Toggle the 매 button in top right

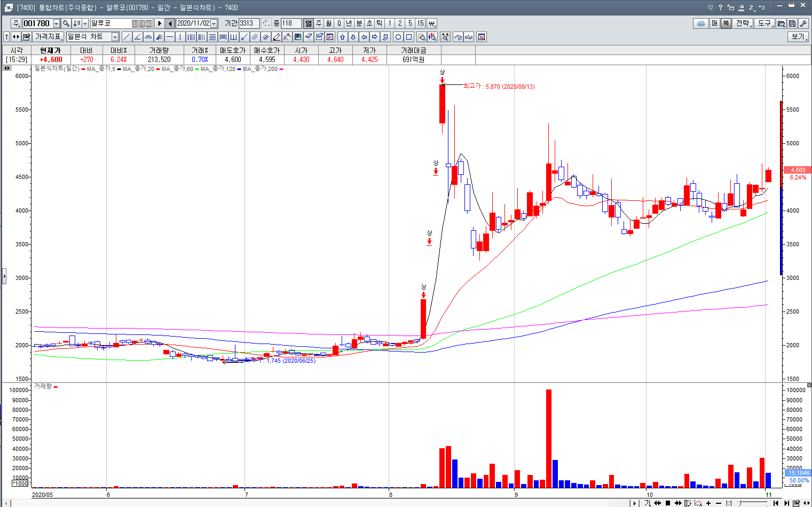pos(715,24)
